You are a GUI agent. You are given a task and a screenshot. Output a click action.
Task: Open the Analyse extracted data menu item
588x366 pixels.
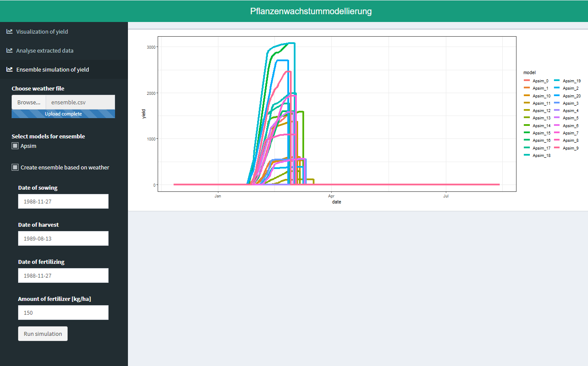(x=45, y=50)
